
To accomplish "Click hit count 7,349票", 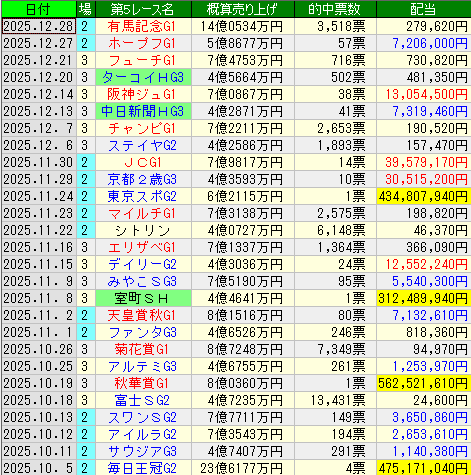I will [341, 349].
